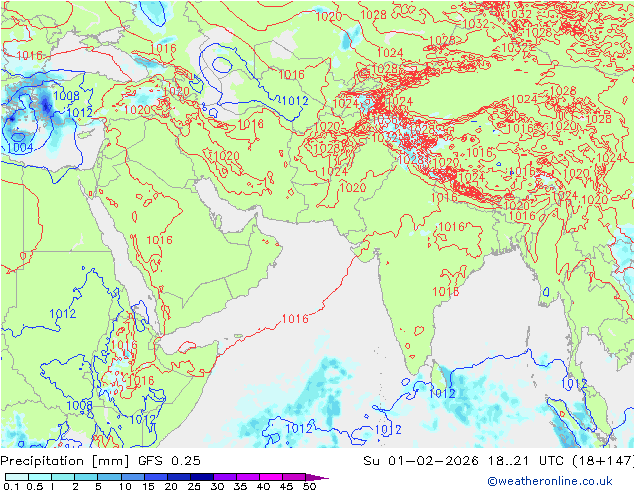Click the legend value label '50'
The image size is (634, 490).
pyautogui.click(x=309, y=486)
